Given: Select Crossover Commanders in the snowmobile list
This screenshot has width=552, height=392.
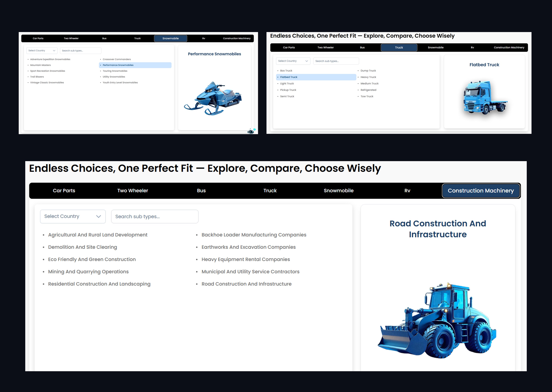Looking at the screenshot, I should click(117, 59).
